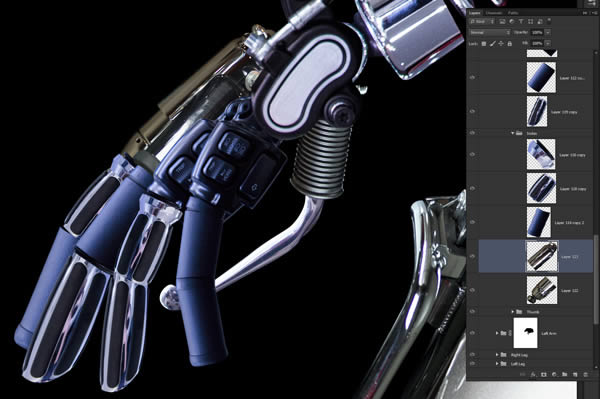Create new adjustment layer icon
The width and height of the screenshot is (600, 399).
click(554, 375)
